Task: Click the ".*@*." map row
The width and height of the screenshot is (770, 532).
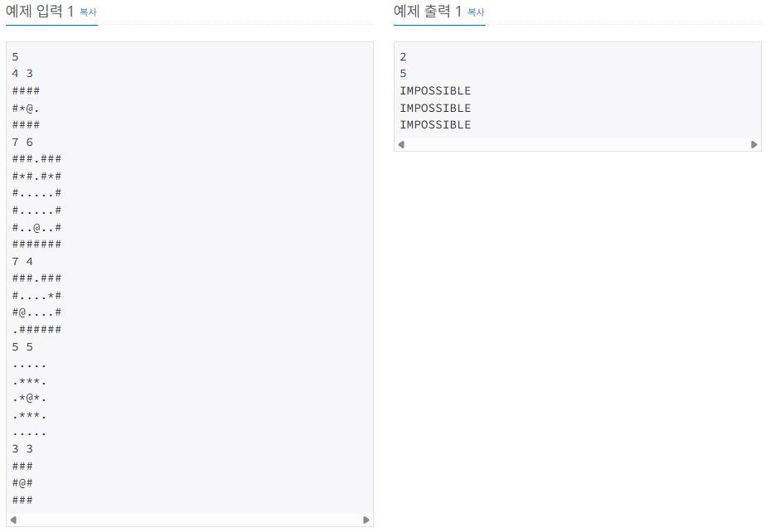Action: [x=30, y=398]
